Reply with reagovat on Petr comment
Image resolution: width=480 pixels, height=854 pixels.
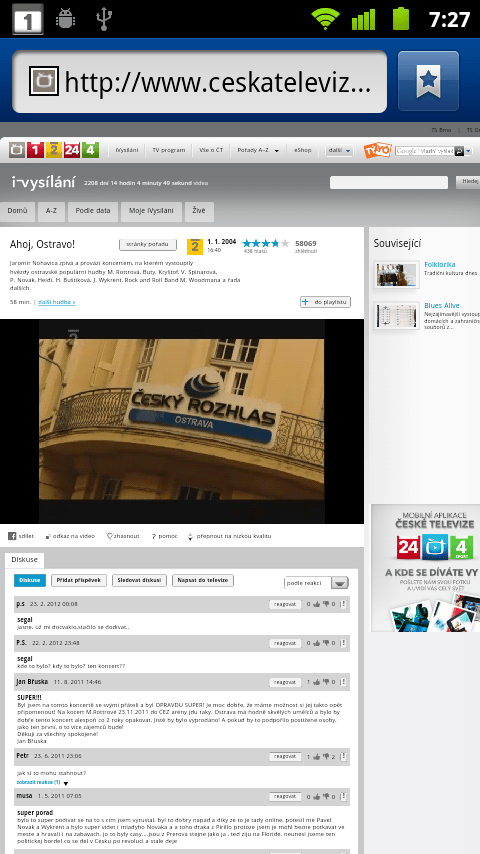point(285,757)
